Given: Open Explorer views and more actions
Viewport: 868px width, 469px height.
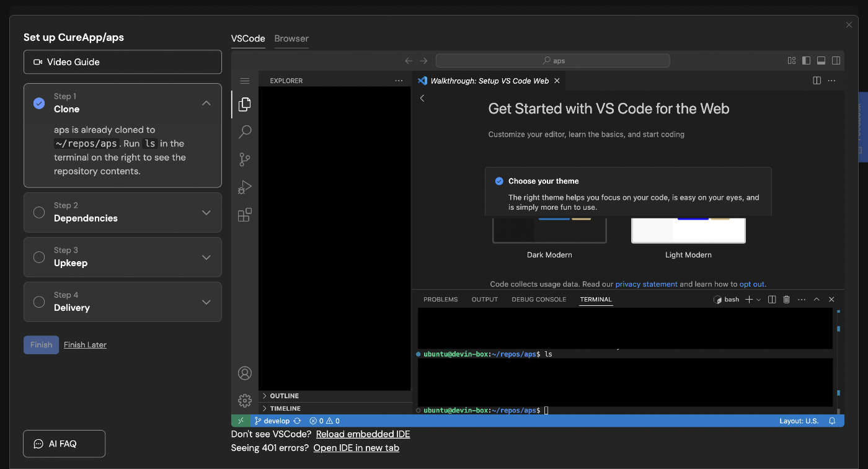Looking at the screenshot, I should tap(399, 81).
